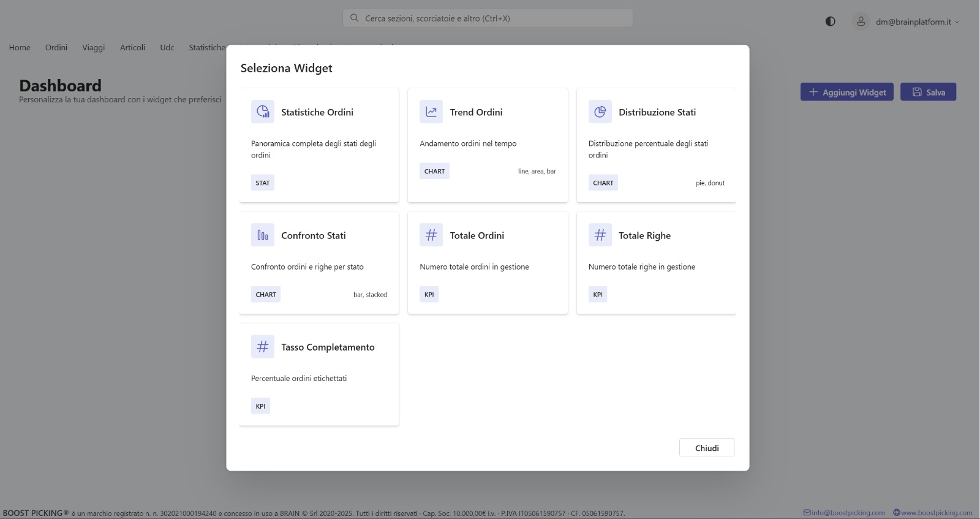
Task: Click 'Andamento ordini nel tempo' description
Action: click(468, 143)
